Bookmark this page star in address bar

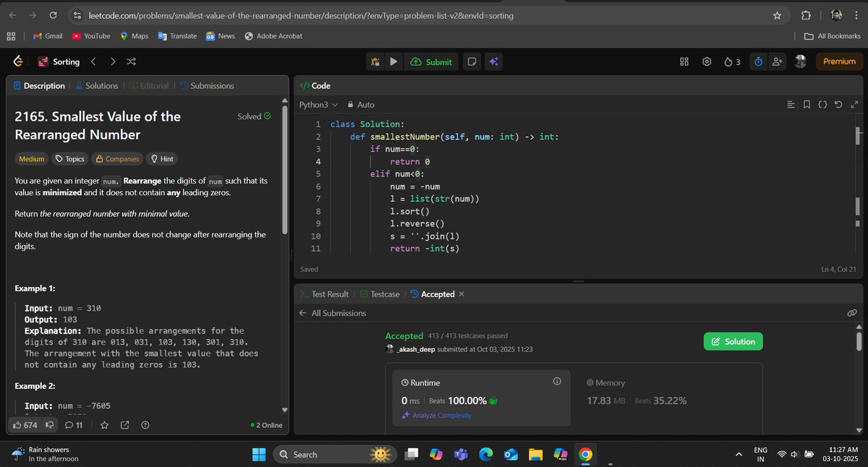click(777, 15)
